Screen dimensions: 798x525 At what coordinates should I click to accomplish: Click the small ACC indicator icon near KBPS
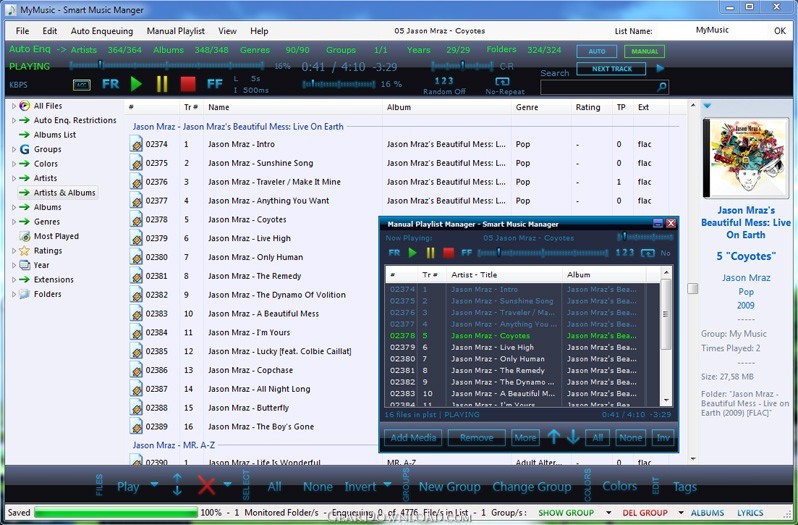[x=81, y=85]
